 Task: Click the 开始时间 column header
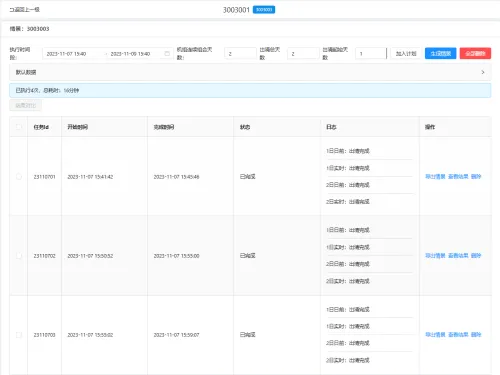78,127
